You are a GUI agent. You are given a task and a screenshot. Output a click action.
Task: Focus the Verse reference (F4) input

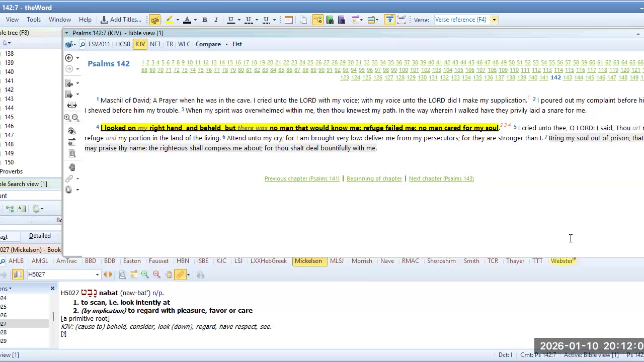(x=462, y=20)
